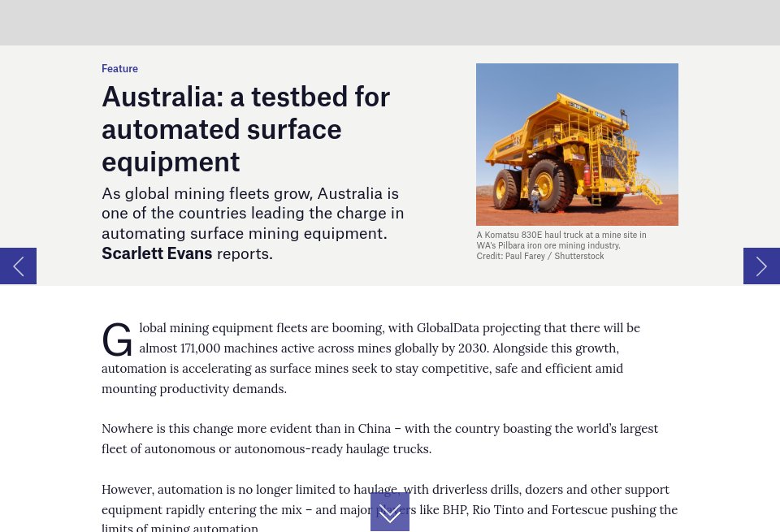Image resolution: width=780 pixels, height=532 pixels.
Task: Click the text 'fleet of autonomous or autonomous-ready haulage trucks'
Action: pos(266,449)
